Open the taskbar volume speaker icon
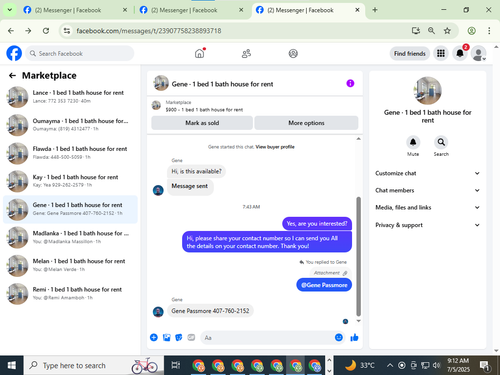Image resolution: width=500 pixels, height=375 pixels. coord(436,366)
